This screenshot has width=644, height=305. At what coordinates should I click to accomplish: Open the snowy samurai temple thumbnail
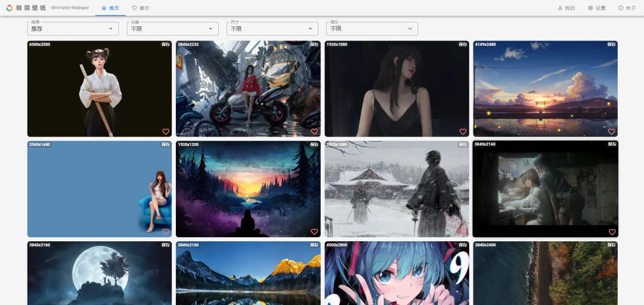397,189
